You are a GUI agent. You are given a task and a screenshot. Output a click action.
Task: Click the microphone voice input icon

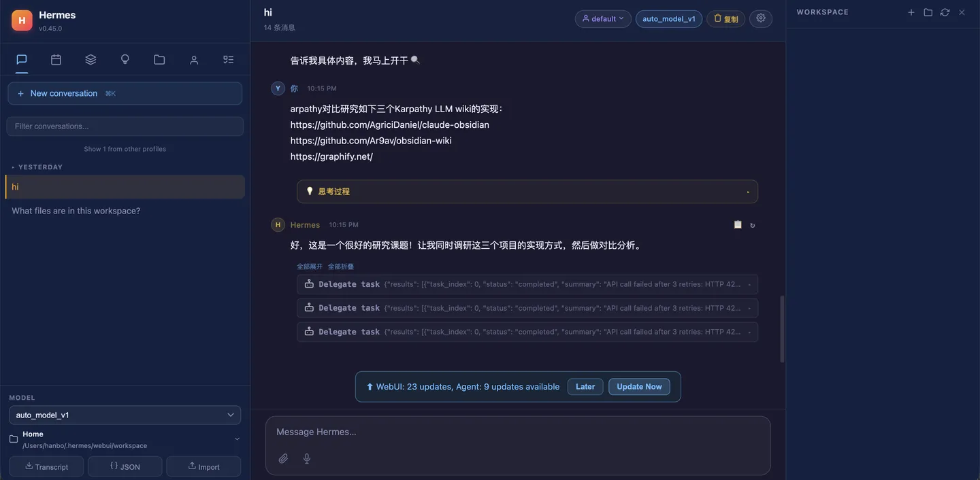307,458
